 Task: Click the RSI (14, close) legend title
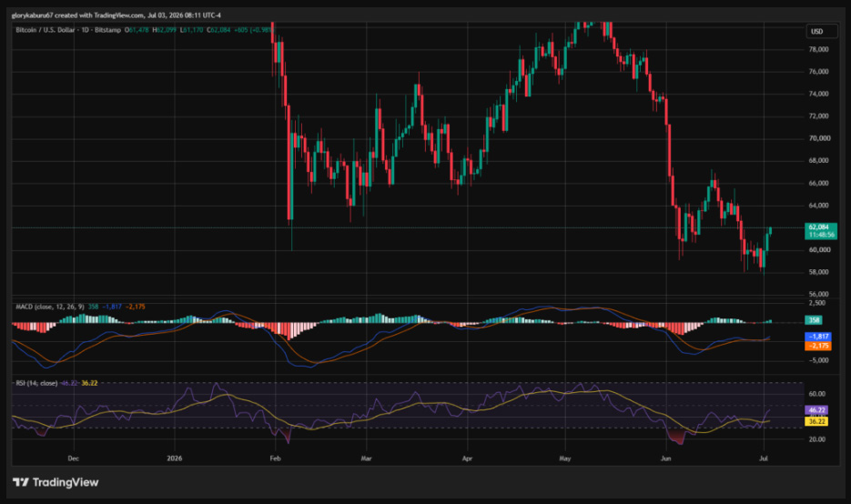coord(36,383)
